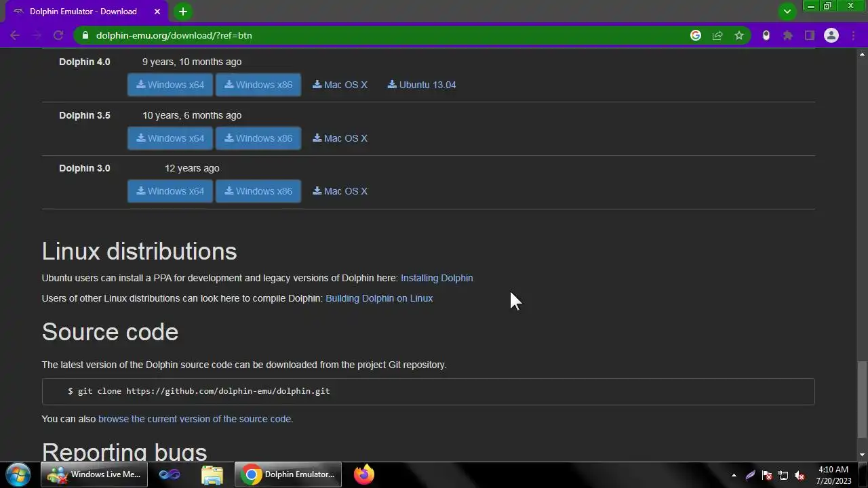View site security lock info
Viewport: 868px width, 488px height.
point(84,35)
